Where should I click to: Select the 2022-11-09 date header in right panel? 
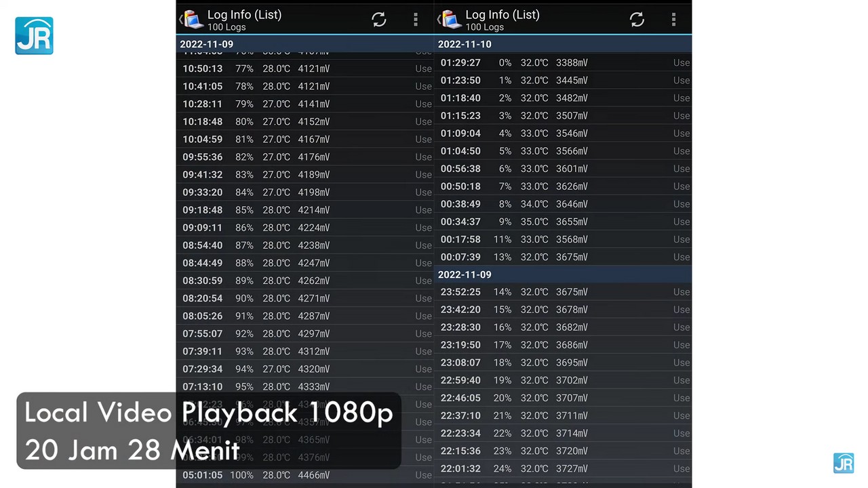[465, 274]
